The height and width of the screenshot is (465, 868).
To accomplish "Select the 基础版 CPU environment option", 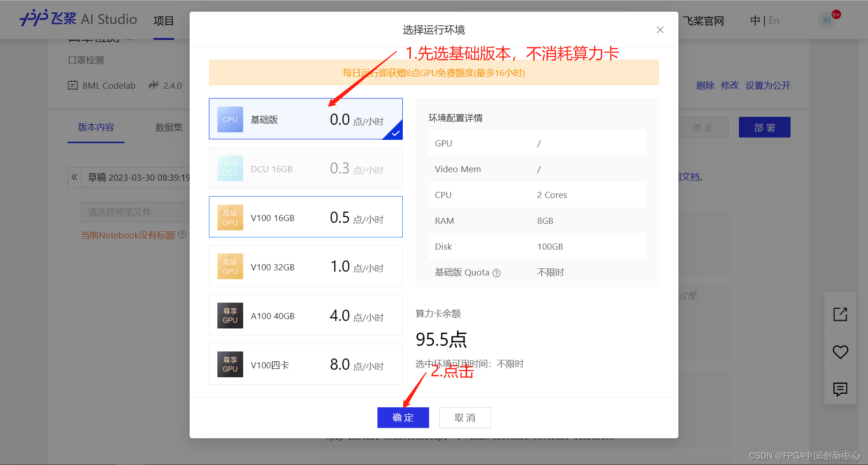I will [306, 119].
